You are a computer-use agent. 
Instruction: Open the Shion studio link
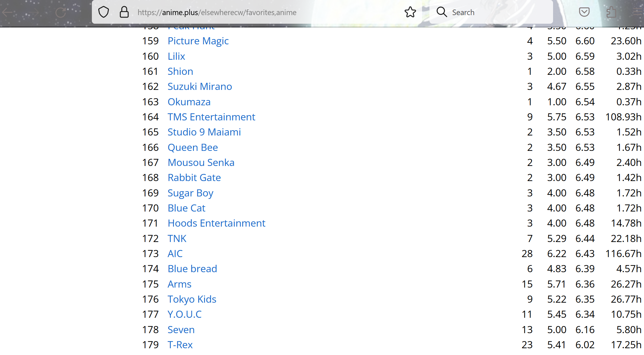coord(180,71)
